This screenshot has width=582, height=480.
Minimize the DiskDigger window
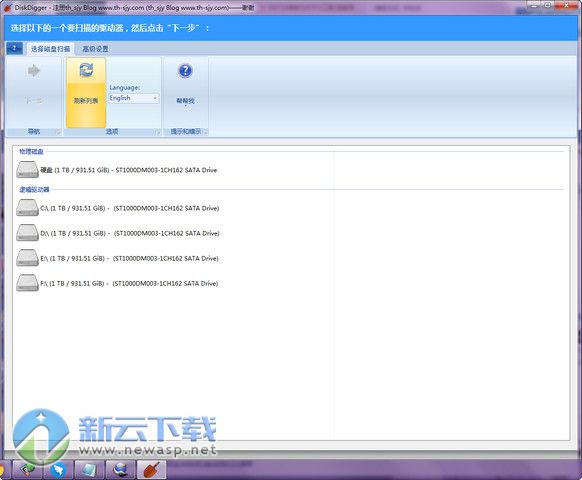tap(534, 5)
